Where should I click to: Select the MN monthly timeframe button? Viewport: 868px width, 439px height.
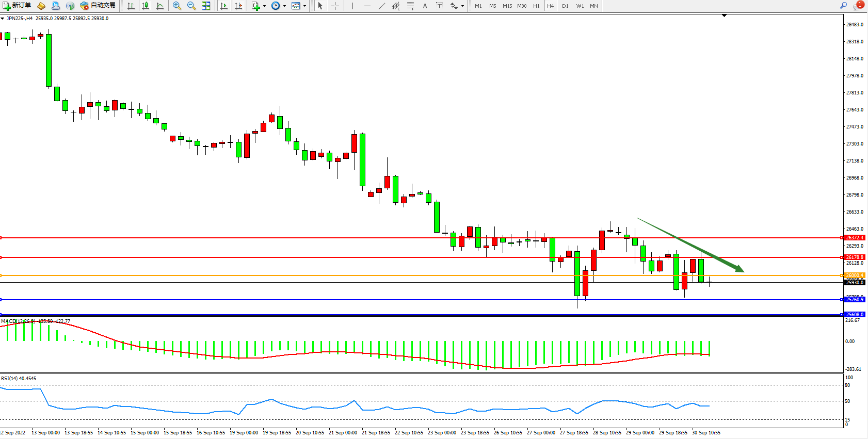pos(594,6)
